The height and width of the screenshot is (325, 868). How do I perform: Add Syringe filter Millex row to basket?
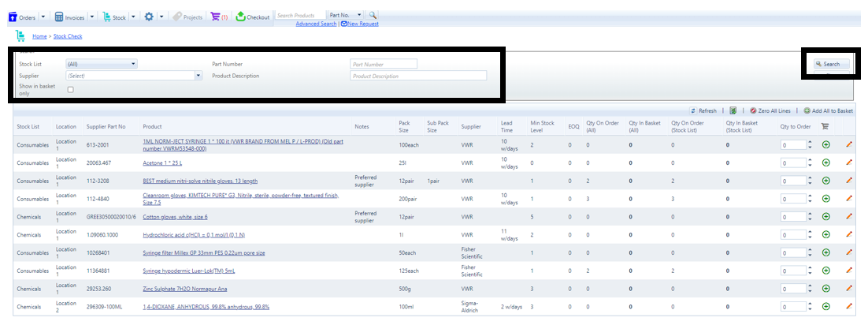[x=826, y=252]
